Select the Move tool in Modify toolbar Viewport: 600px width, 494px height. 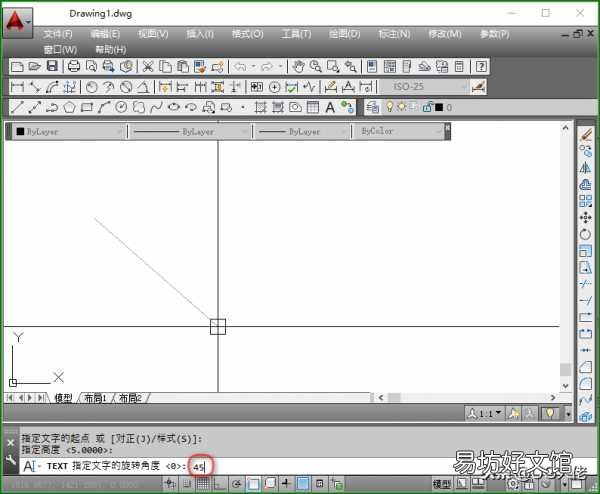pos(585,218)
